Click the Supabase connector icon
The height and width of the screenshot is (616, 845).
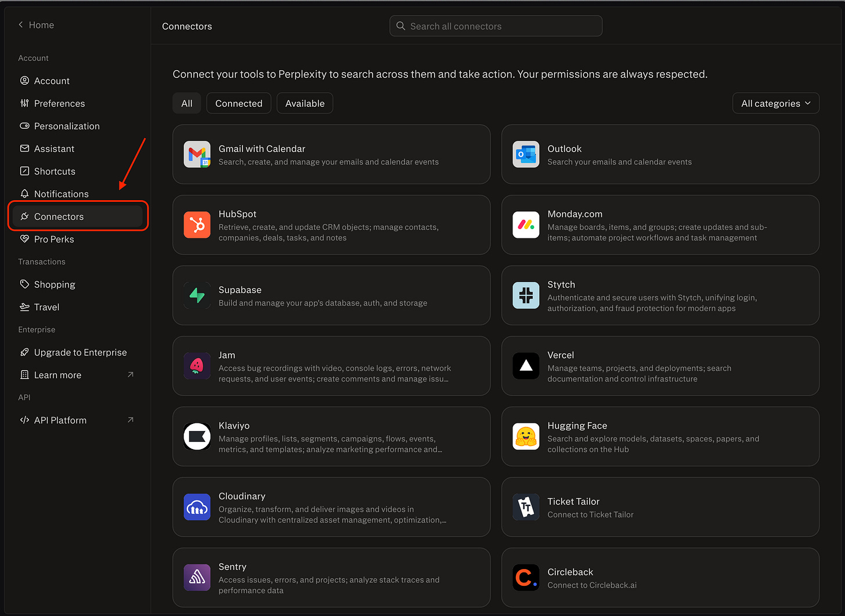(197, 295)
